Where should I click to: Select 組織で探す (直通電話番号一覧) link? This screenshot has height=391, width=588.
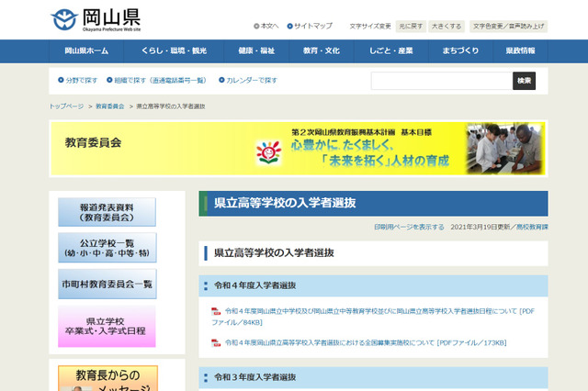tap(160, 80)
